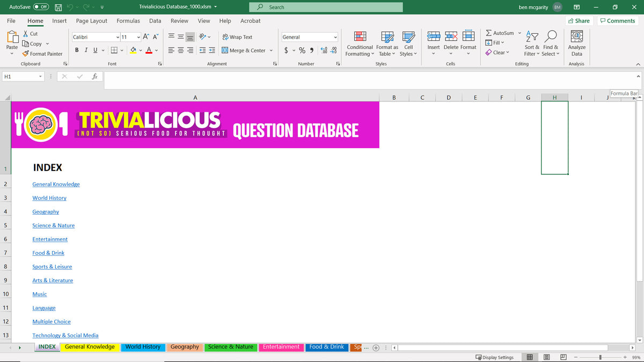Open the Food & Drink index link
Screen dimensions: 644x362
(x=48, y=253)
